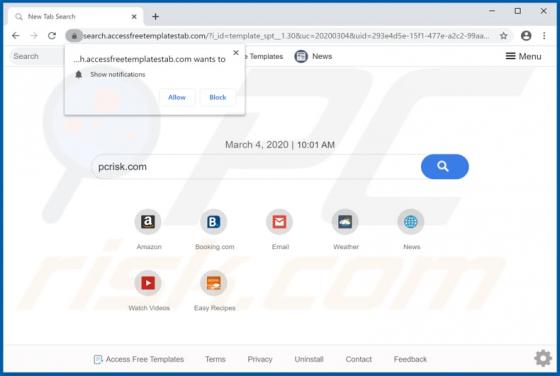Click the 'Show notifications' text in popup

coord(118,74)
